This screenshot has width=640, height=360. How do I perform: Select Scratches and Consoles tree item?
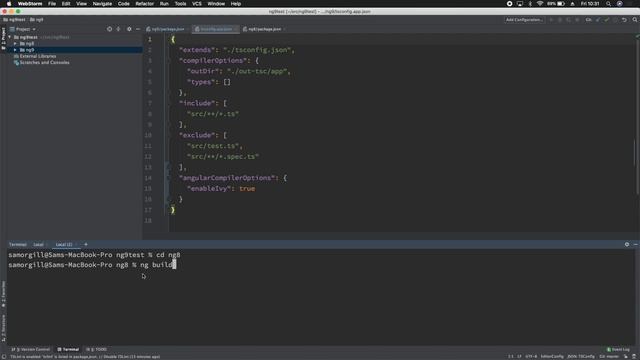click(44, 62)
